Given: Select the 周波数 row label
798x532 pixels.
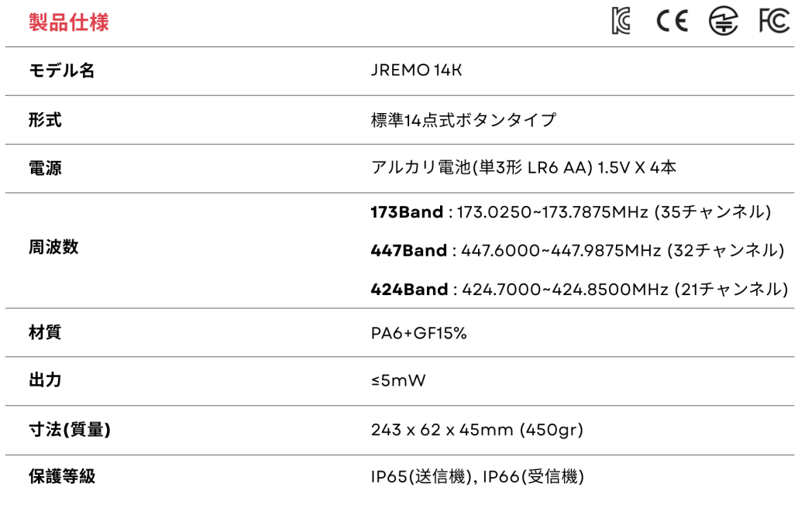Looking at the screenshot, I should 53,248.
